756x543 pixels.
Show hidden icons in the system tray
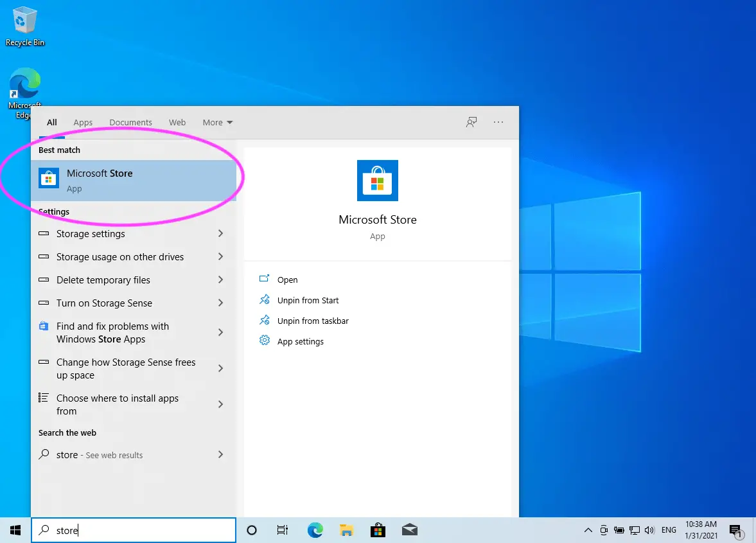(588, 530)
